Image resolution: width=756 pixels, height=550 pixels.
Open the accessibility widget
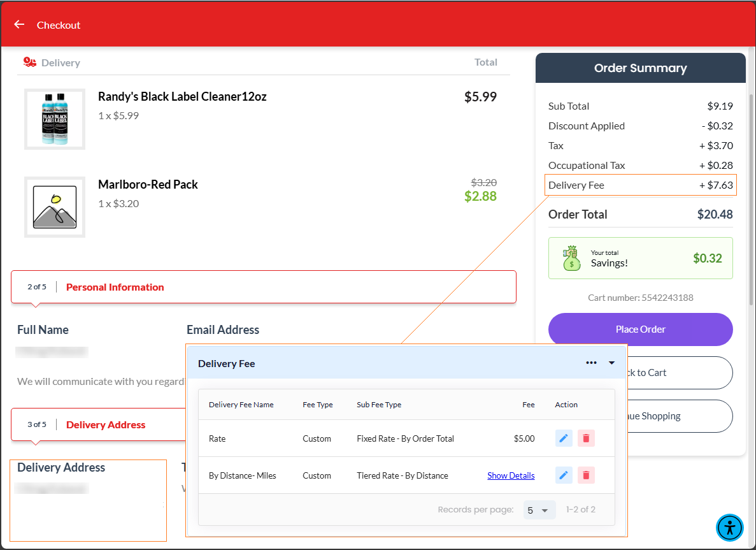coord(729,527)
